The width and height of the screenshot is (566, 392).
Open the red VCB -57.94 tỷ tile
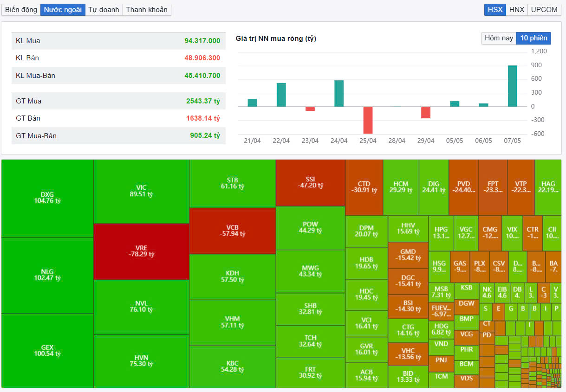pos(233,231)
